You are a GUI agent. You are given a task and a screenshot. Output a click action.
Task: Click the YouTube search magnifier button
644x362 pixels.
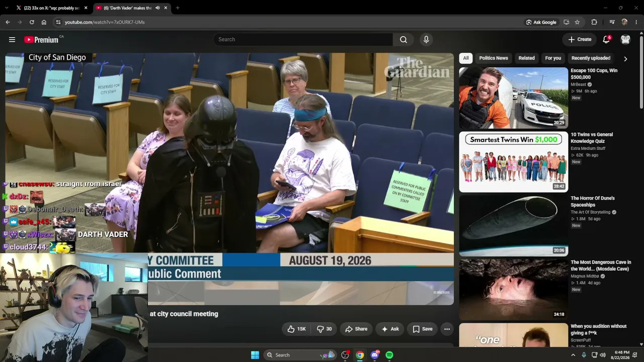pyautogui.click(x=404, y=39)
